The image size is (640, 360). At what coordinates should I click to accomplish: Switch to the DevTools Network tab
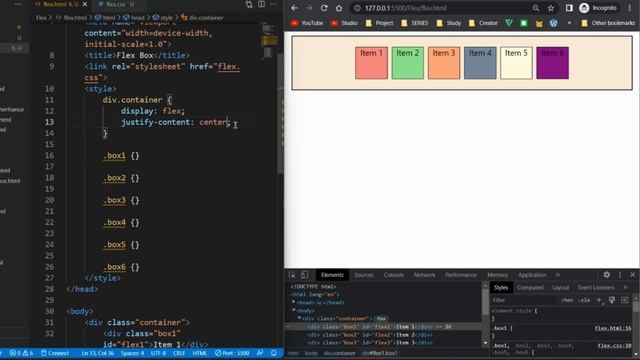(424, 275)
